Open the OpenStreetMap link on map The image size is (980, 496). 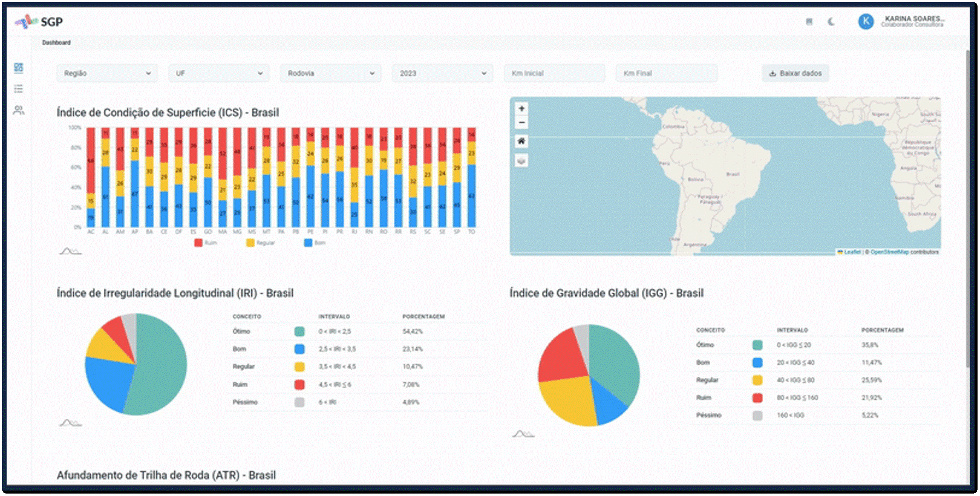pos(889,252)
